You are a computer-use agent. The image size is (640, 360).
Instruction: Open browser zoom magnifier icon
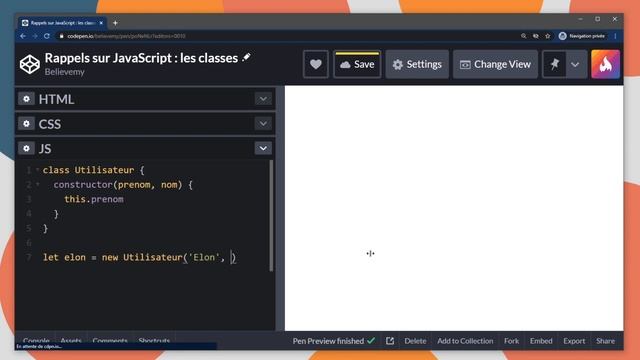524,36
